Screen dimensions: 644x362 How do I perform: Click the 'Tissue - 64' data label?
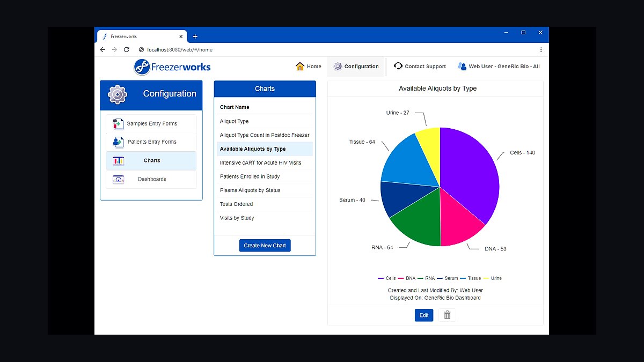[362, 142]
